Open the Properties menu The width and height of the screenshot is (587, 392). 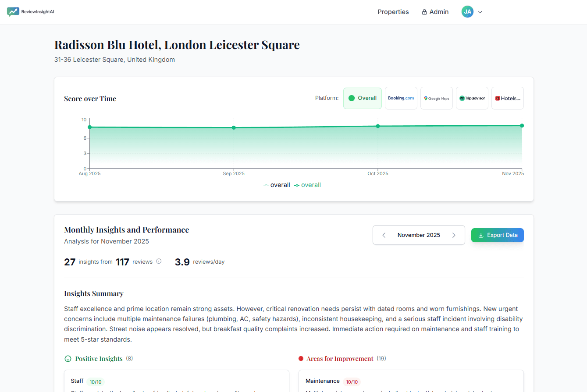393,12
